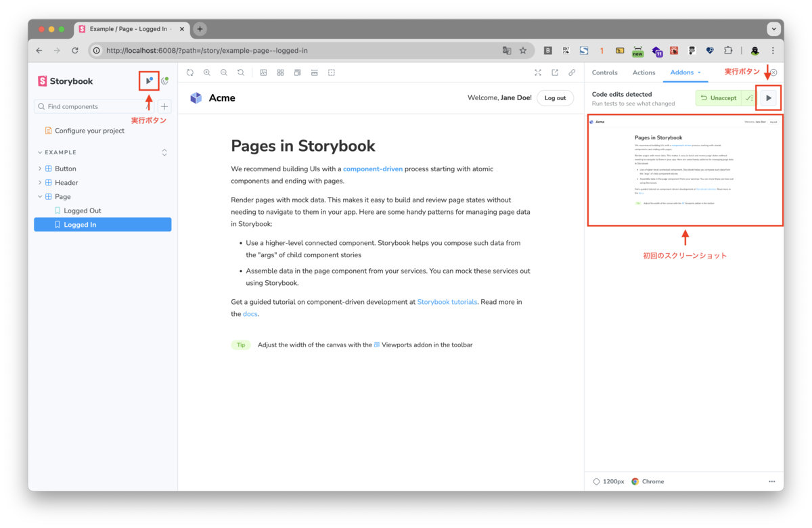Image resolution: width=812 pixels, height=528 pixels.
Task: Click the initial screenshot thumbnail
Action: pos(685,170)
